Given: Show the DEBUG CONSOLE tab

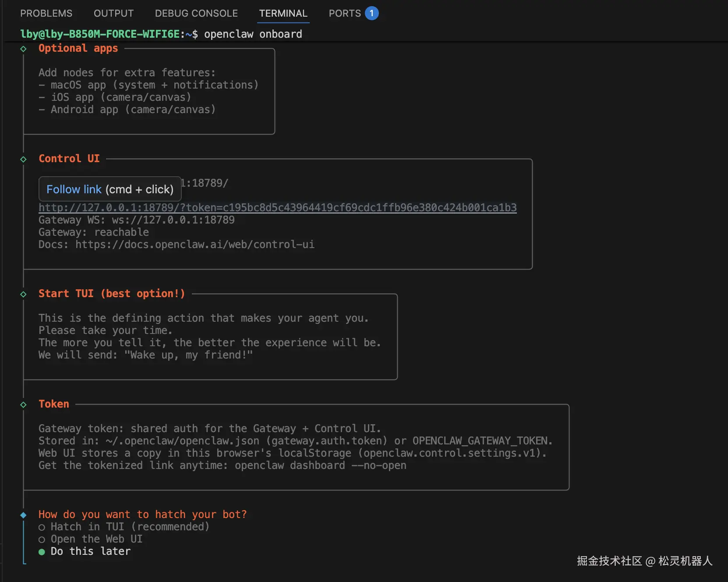Looking at the screenshot, I should coord(196,14).
